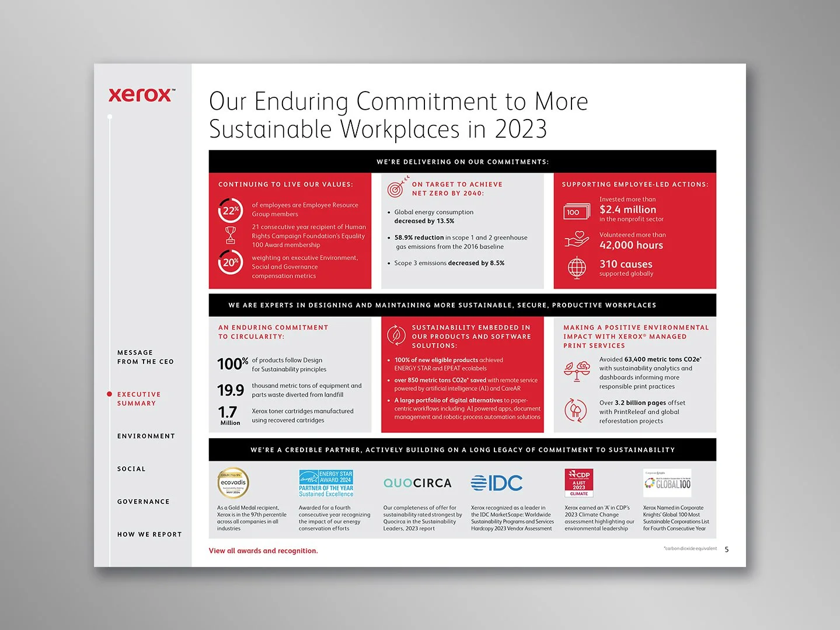Image resolution: width=840 pixels, height=630 pixels.
Task: Click the CO2 balance scale icon
Action: point(577,371)
